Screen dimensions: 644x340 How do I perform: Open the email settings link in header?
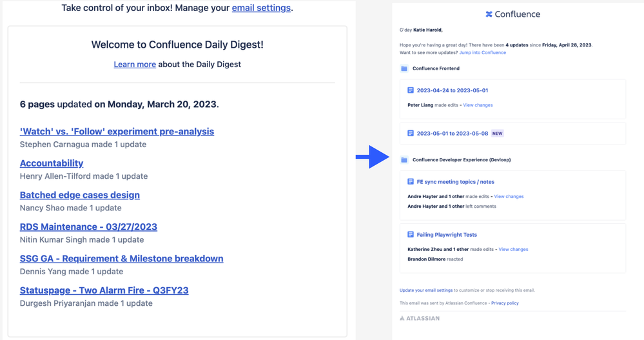(x=261, y=8)
